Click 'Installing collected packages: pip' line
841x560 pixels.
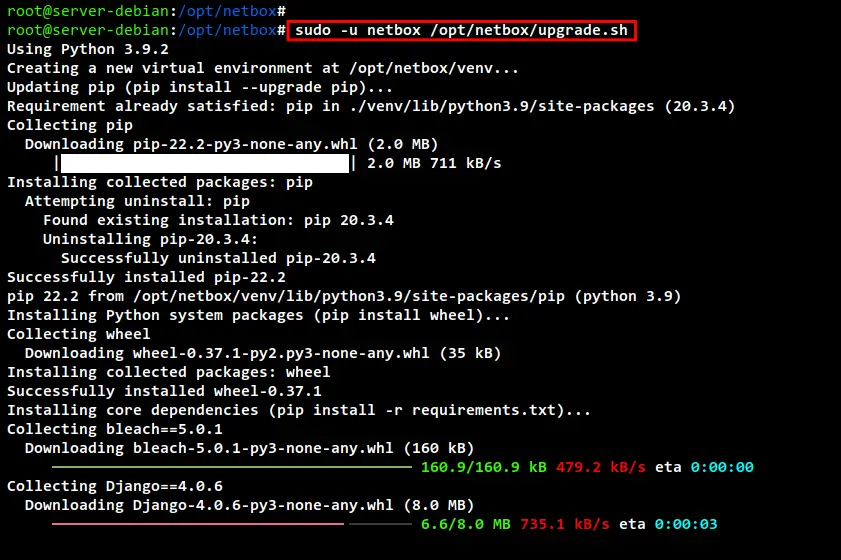click(x=160, y=182)
